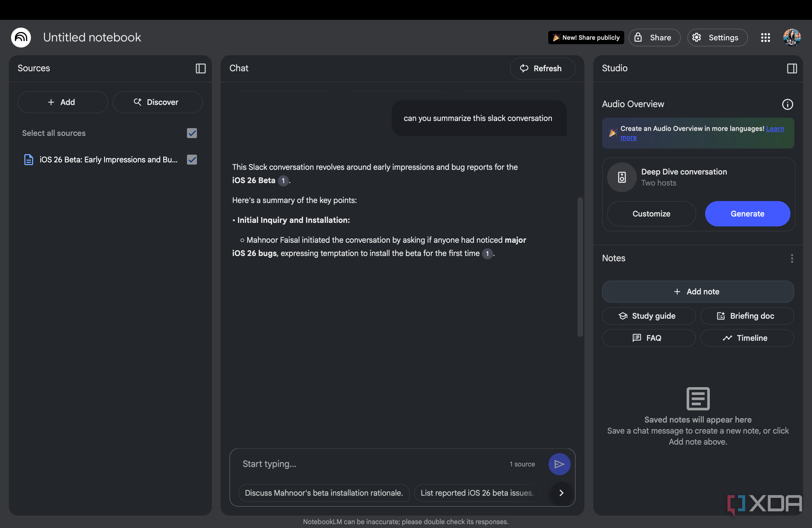Click the Sources panel title
This screenshot has height=528, width=812.
(34, 68)
